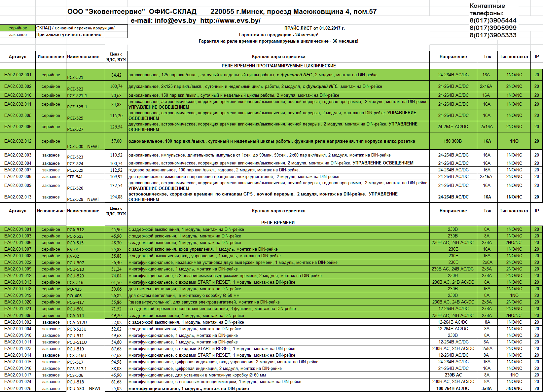
Task: Select product name 'PCZ-500 NEW!'
Action: pos(83,146)
